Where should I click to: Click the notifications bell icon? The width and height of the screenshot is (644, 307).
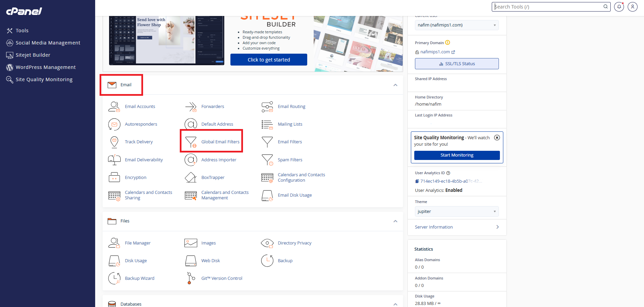[x=619, y=6]
